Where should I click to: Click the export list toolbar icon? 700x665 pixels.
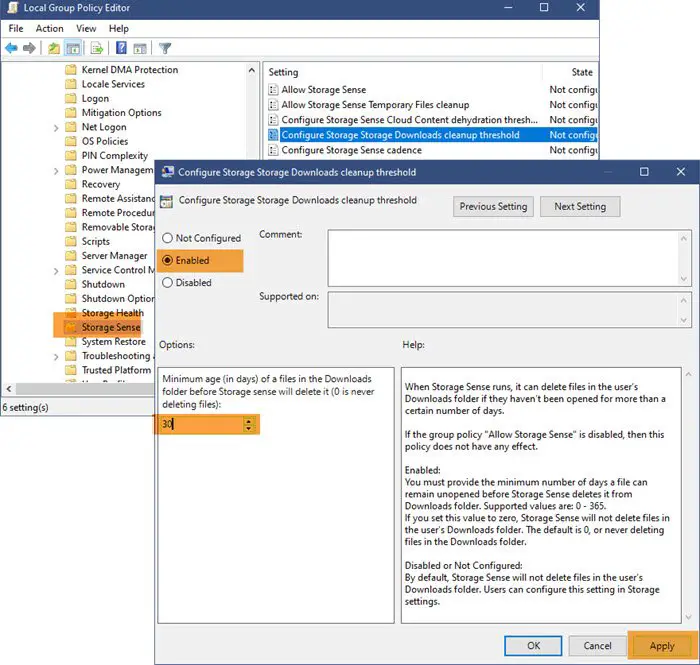pyautogui.click(x=96, y=48)
